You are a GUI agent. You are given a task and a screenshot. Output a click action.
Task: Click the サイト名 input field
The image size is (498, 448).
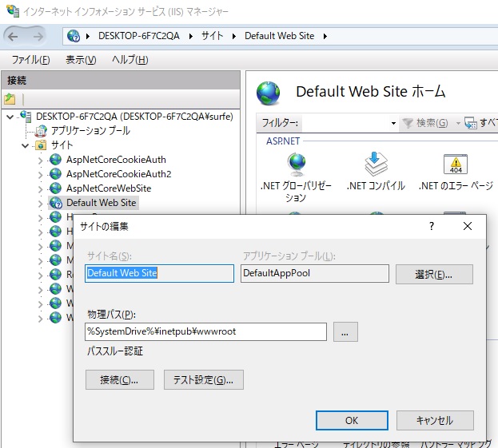click(x=159, y=273)
